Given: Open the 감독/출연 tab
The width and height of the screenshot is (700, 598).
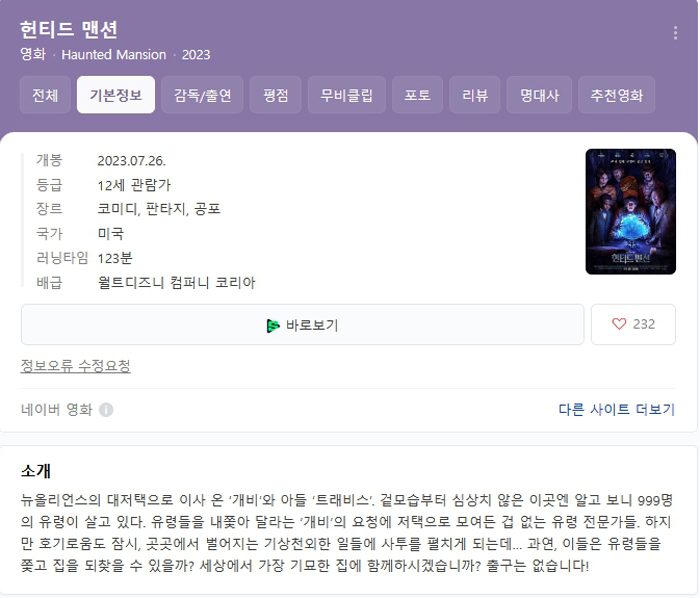Looking at the screenshot, I should [202, 95].
